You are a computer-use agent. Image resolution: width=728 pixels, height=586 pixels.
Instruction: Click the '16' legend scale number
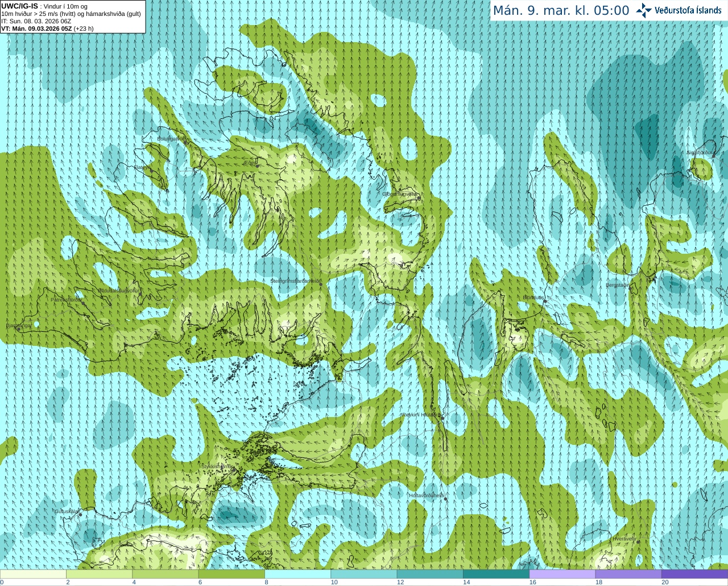(533, 582)
